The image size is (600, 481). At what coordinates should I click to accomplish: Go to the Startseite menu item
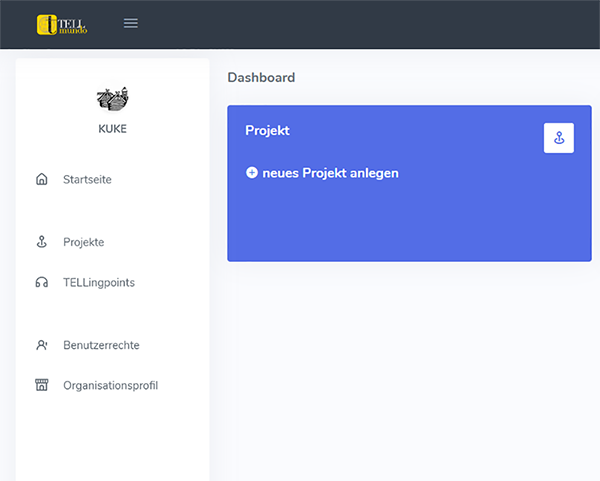click(87, 180)
